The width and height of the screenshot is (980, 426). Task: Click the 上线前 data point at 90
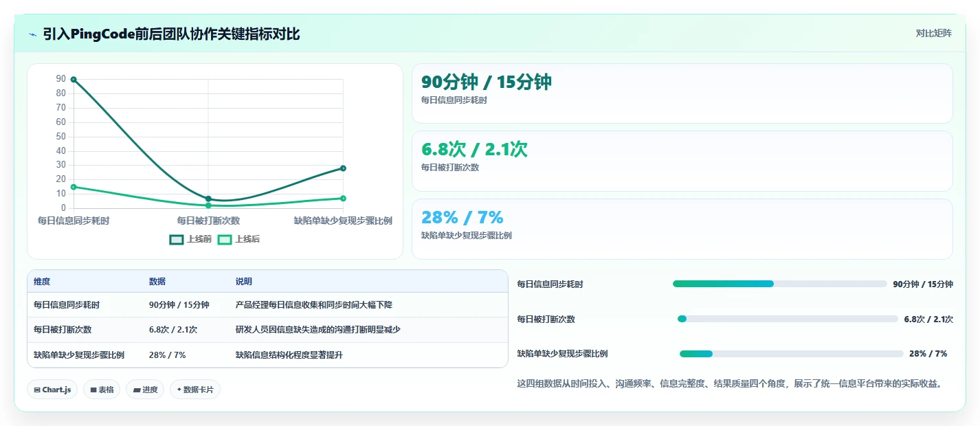coord(74,80)
